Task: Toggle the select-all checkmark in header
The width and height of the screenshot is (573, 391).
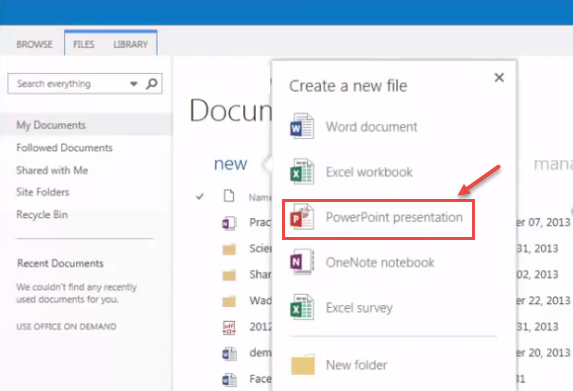Action: (x=200, y=197)
